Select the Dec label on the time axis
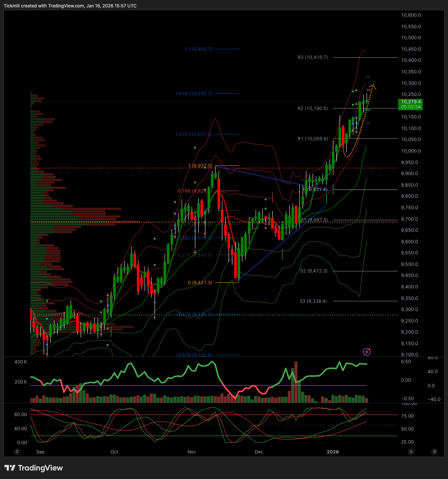448x479 pixels. [x=259, y=452]
